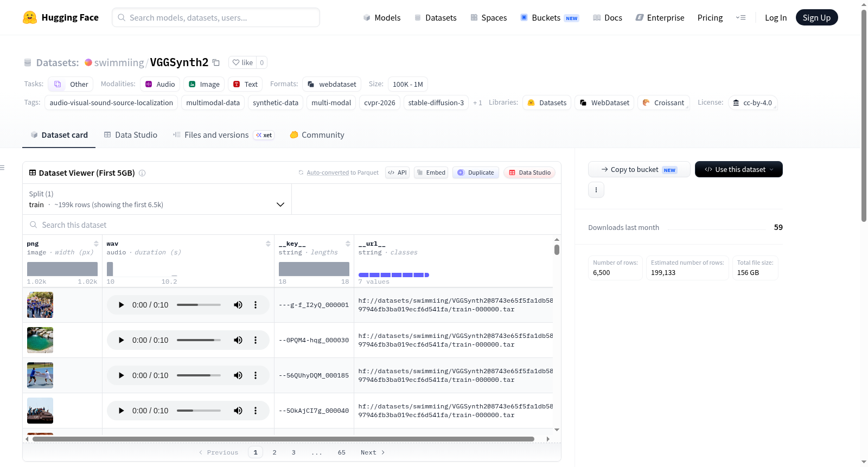Click the Copy to bucket button
Viewport: 868px width, 467px height.
coord(639,169)
